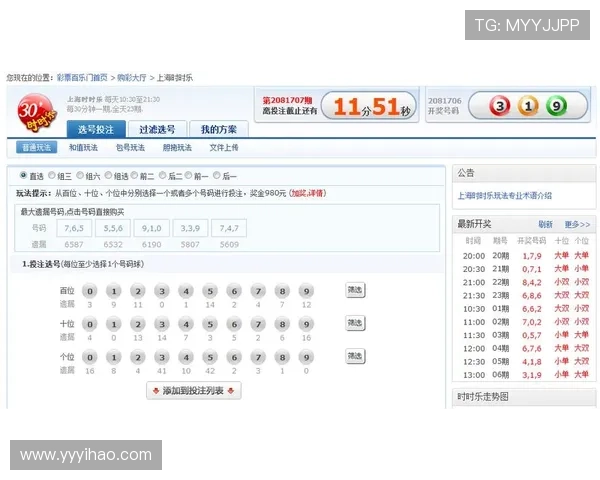
Task: Select tens-place (十位) ball 6
Action: point(234,324)
